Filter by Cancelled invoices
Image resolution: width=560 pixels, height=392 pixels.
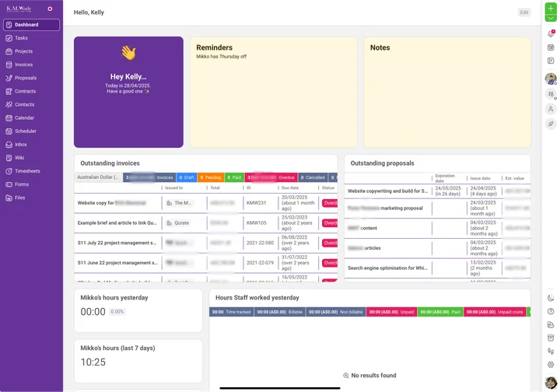[313, 177]
